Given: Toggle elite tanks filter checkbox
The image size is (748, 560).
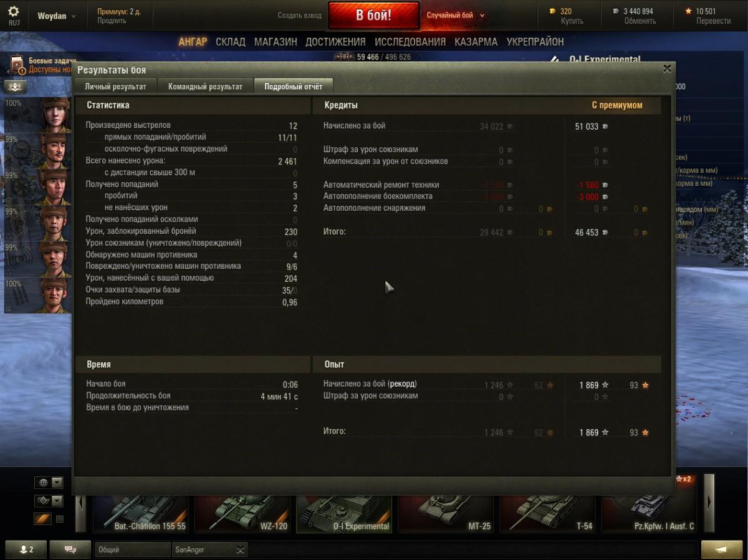Looking at the screenshot, I should click(x=60, y=519).
